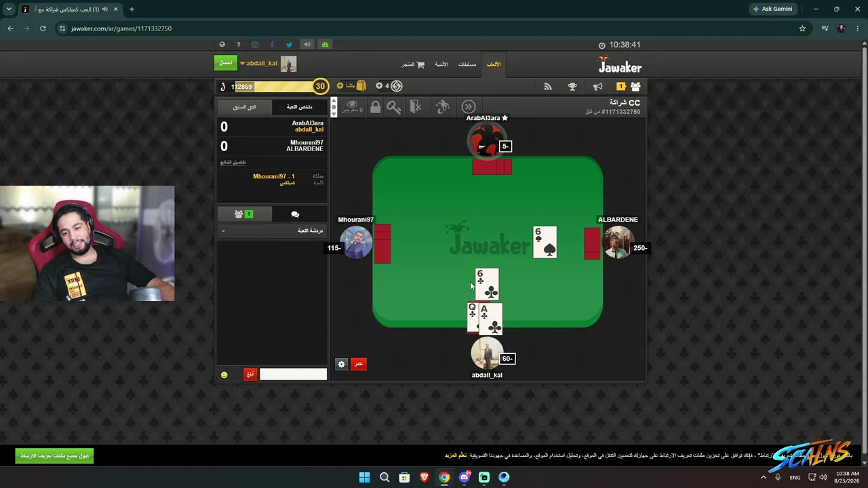868x488 pixels.
Task: Open the RSS feed icon
Action: (548, 87)
